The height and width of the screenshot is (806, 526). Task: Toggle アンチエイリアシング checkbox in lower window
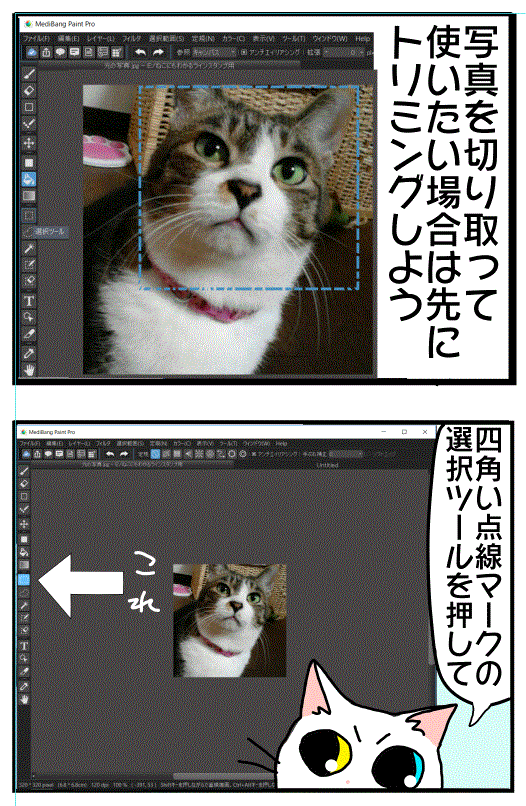pyautogui.click(x=253, y=454)
